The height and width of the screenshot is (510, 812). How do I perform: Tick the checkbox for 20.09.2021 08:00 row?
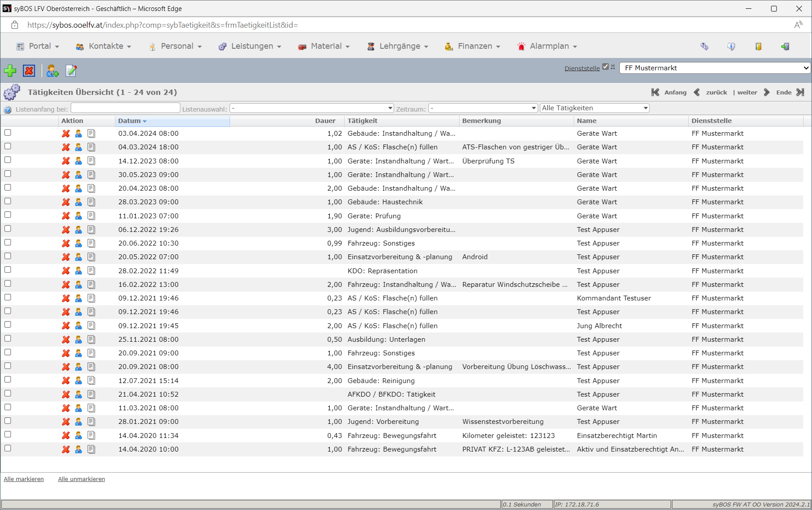[x=7, y=366]
